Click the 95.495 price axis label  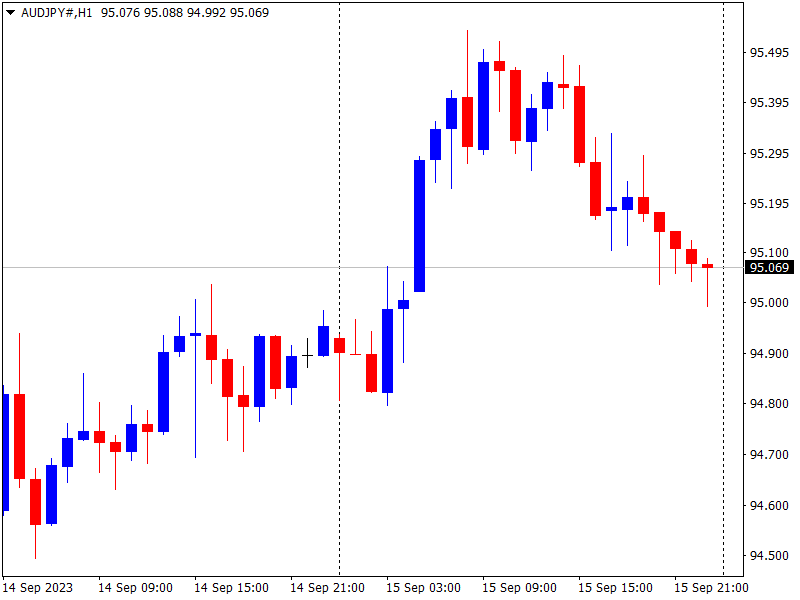click(769, 53)
